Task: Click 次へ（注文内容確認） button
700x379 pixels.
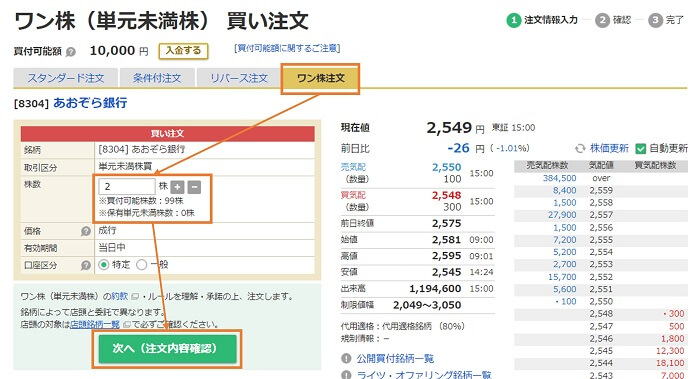Action: (x=167, y=349)
